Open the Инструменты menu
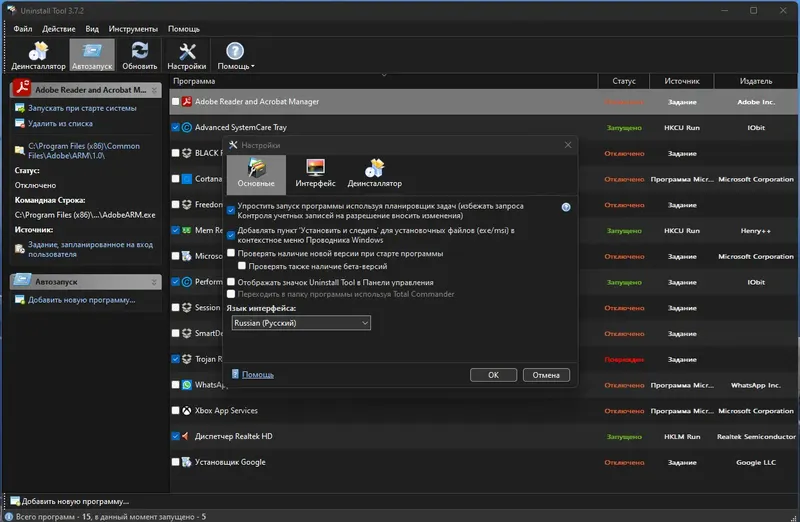The width and height of the screenshot is (800, 522). point(133,29)
